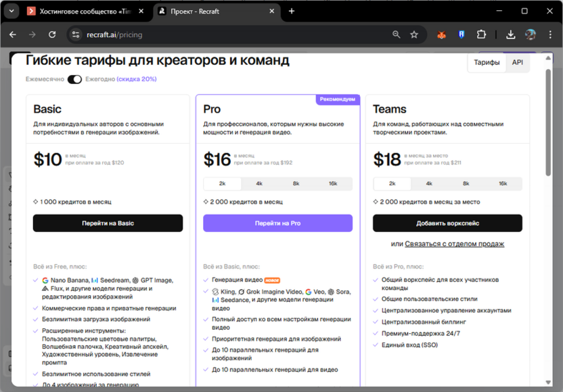Click the vertical scrollbar thumb
This screenshot has width=563, height=392.
click(x=548, y=122)
